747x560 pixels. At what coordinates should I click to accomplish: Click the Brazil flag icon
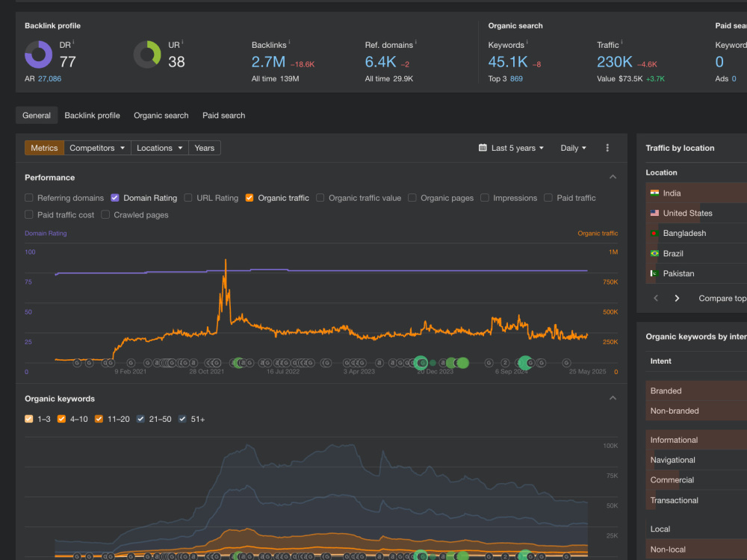654,253
